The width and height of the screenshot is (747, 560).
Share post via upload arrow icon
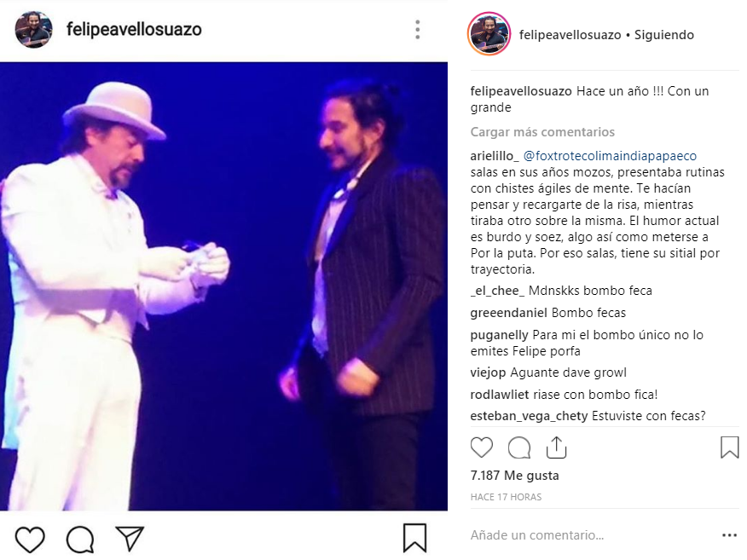point(557,447)
